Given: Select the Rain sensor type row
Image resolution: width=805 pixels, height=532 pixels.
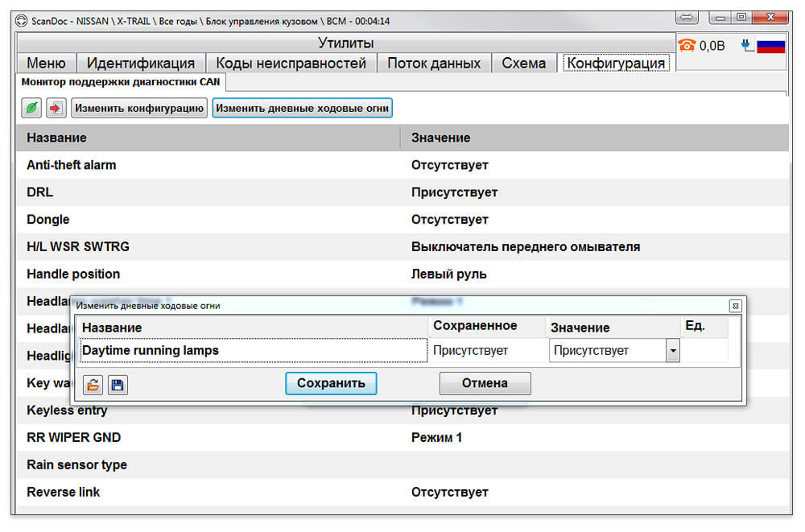Looking at the screenshot, I should click(402, 464).
